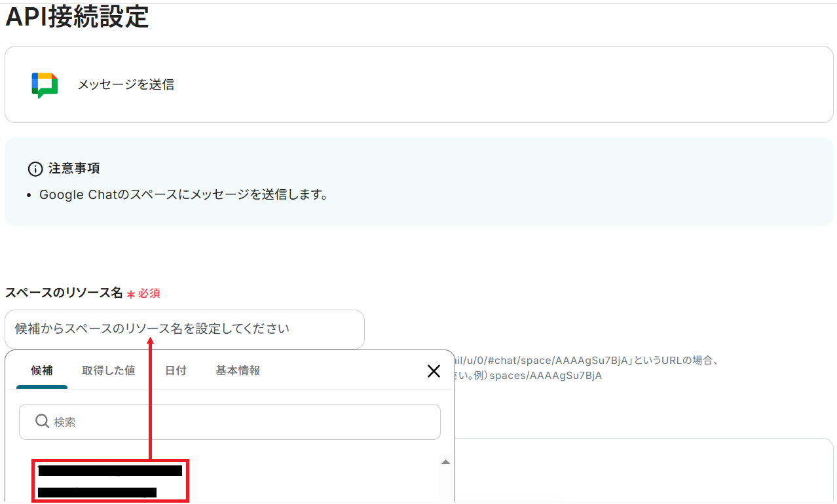Viewport: 837px width, 504px height.
Task: Select the 候補 tab
Action: coord(42,370)
